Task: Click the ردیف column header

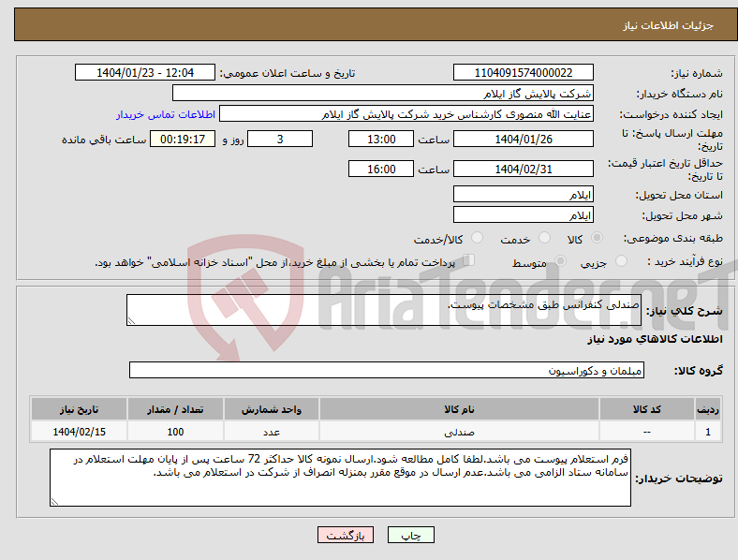Action: pos(708,409)
